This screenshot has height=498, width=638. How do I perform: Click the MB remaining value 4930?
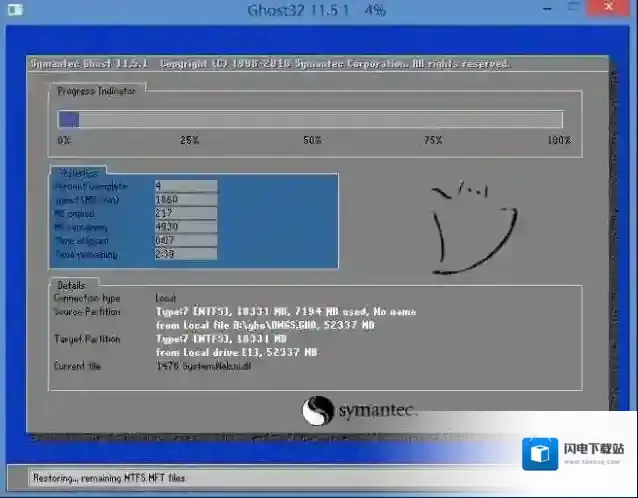coord(185,227)
